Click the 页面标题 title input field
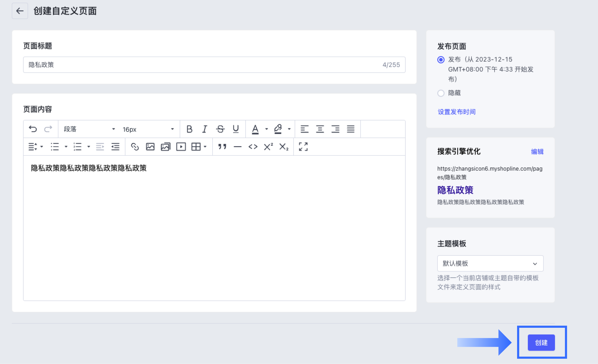 [204, 65]
